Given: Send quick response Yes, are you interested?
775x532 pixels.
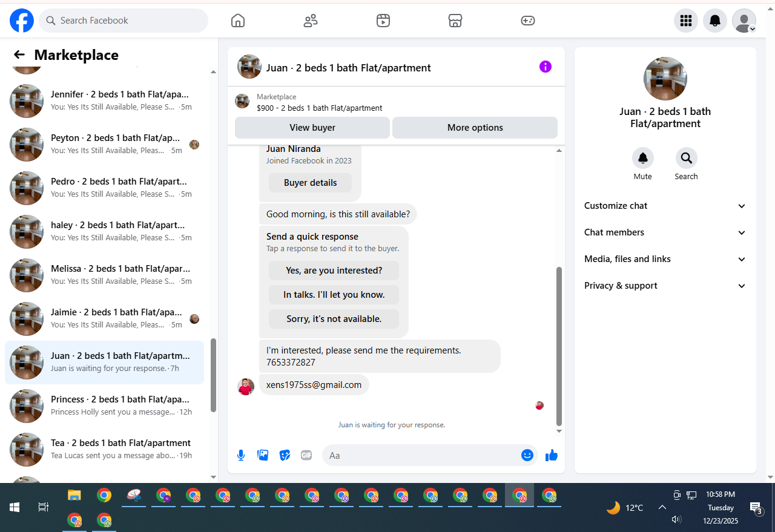Looking at the screenshot, I should pyautogui.click(x=334, y=271).
